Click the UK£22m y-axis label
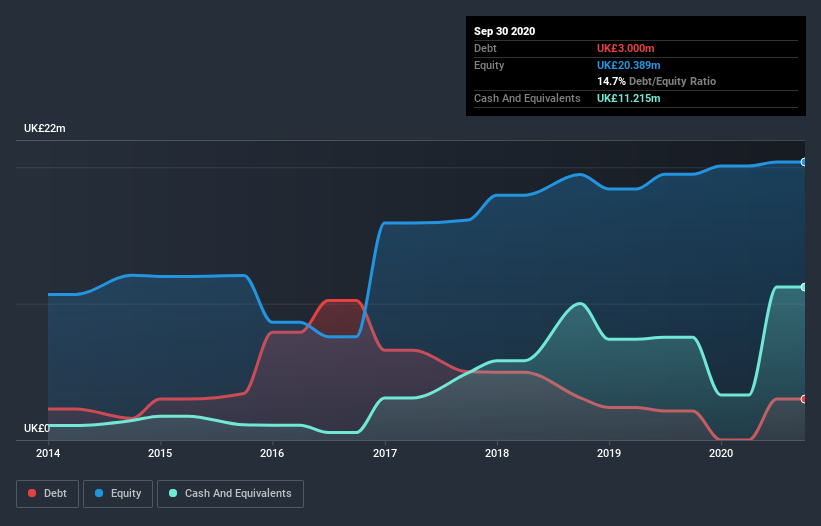821x526 pixels. (x=45, y=128)
